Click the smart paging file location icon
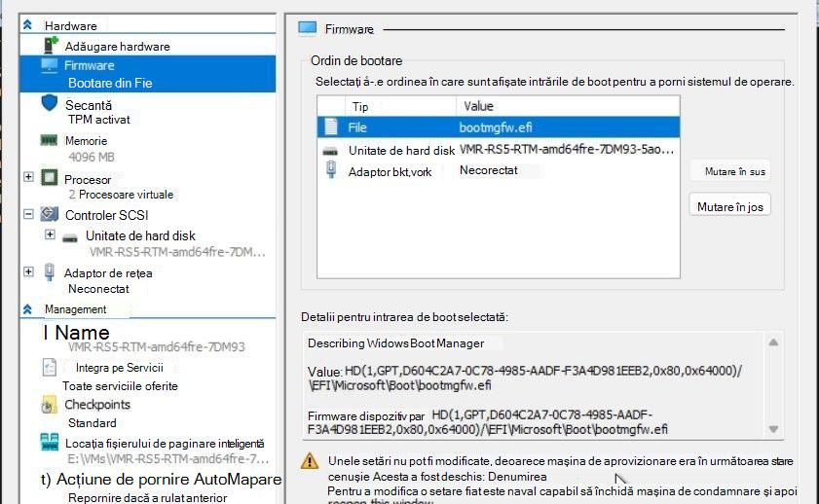Viewport: 819px width, 504px height. (50, 442)
